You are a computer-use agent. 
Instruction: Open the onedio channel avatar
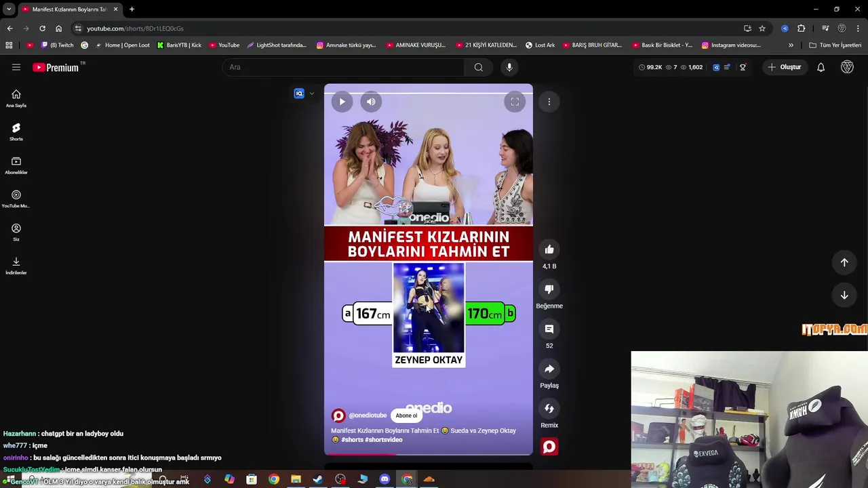[x=338, y=415]
